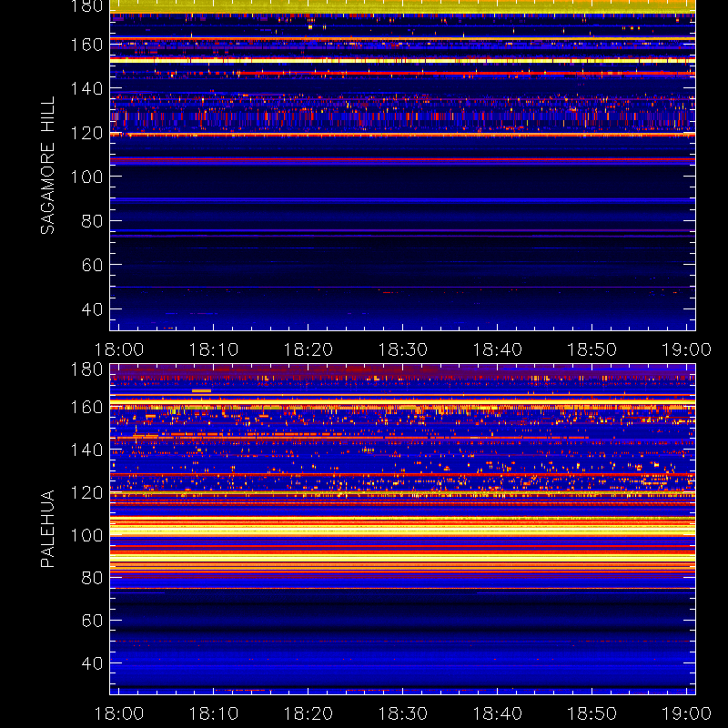Select the 120 label on Sagamore Hill axis
The height and width of the screenshot is (728, 728).
click(86, 133)
